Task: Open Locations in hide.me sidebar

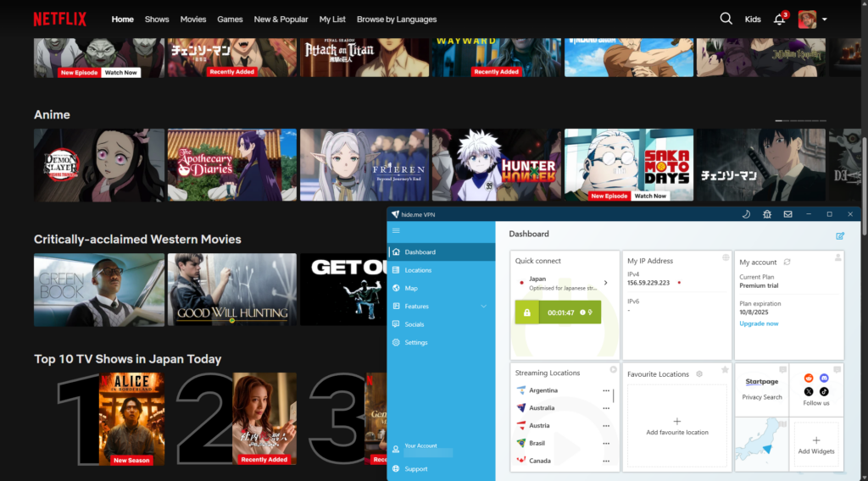Action: (x=441, y=270)
